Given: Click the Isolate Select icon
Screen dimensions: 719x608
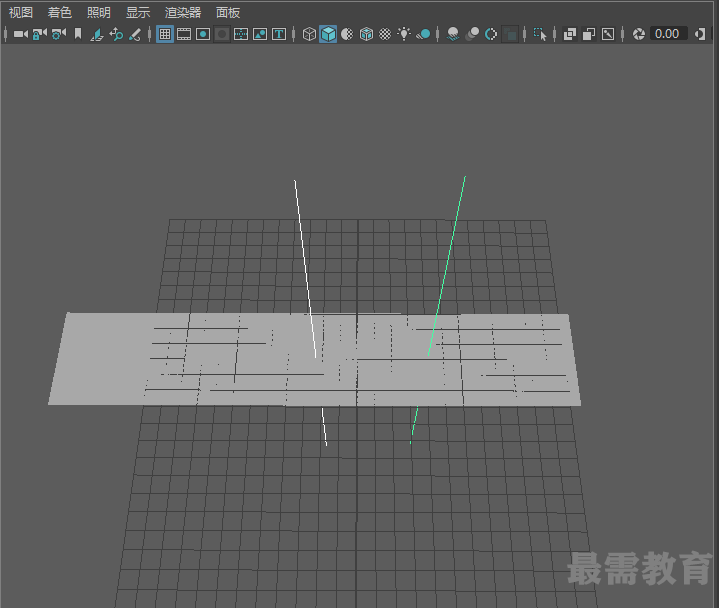Looking at the screenshot, I should 540,34.
